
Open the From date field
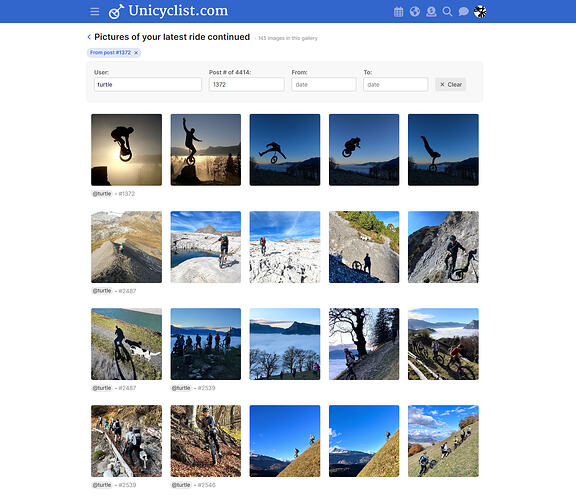click(x=324, y=85)
